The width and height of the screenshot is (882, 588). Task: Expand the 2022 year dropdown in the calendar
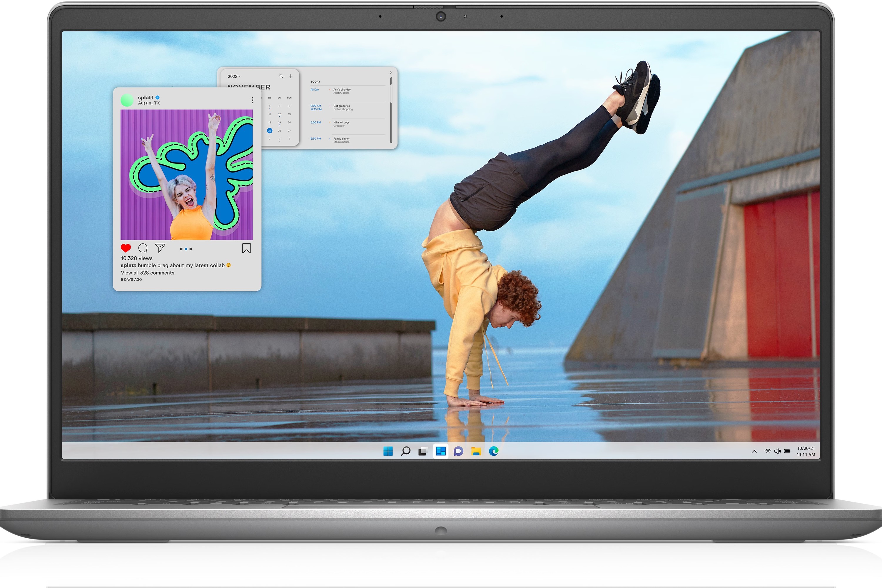point(234,76)
